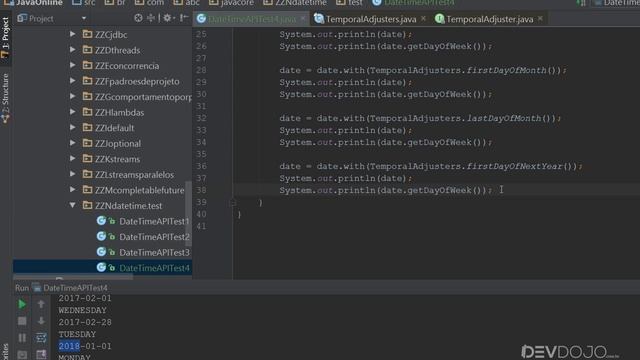Place cursor on firstDayOfNextYear call
Viewport: 640px width, 360px height.
514,166
